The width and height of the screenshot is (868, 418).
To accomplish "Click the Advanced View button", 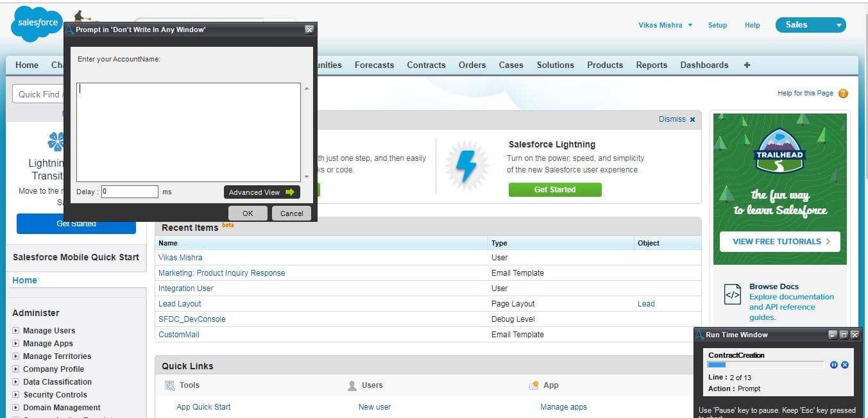I will [262, 192].
